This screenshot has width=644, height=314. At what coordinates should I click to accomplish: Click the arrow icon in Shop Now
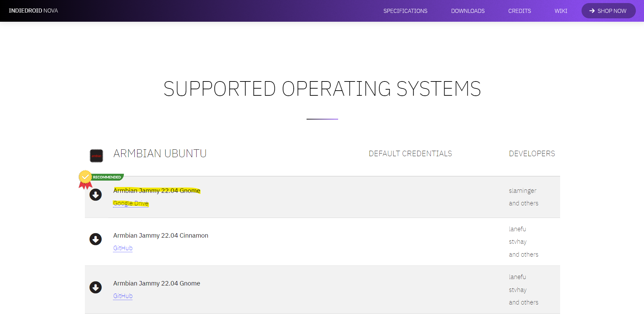(x=592, y=11)
